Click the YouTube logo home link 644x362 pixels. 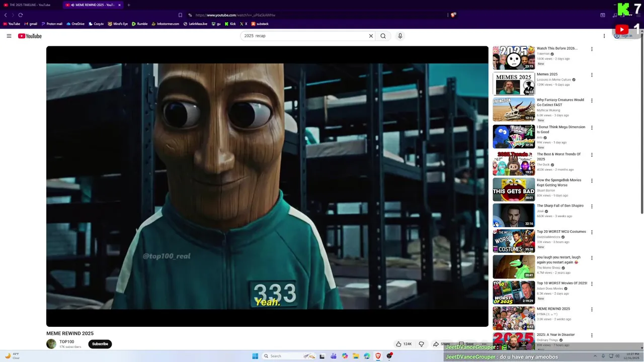click(30, 36)
